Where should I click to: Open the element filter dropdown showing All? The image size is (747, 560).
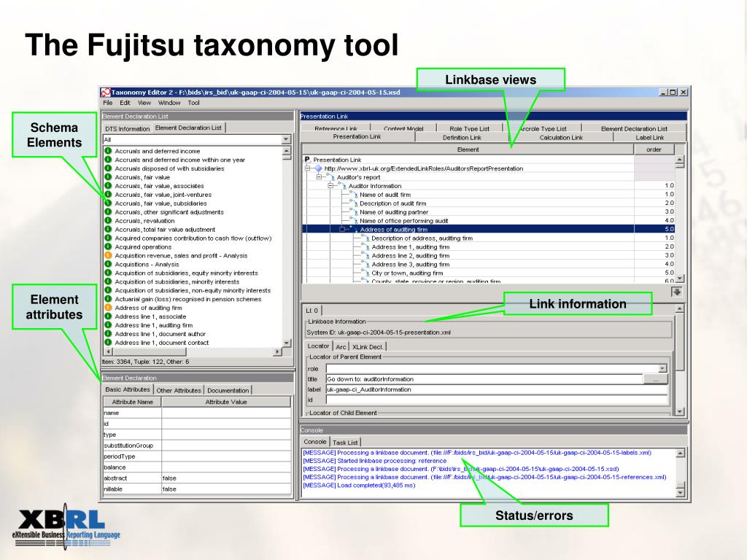pos(286,139)
